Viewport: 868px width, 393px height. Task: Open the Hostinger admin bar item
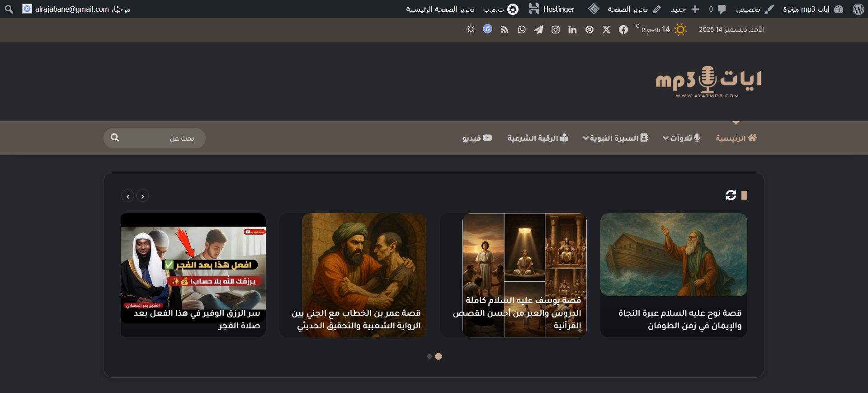[552, 9]
